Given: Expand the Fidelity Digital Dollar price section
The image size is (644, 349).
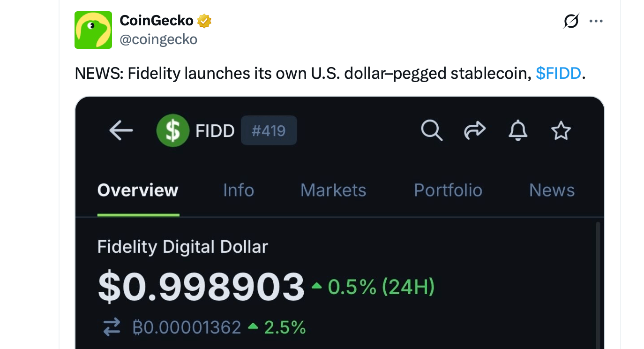Looking at the screenshot, I should [202, 287].
